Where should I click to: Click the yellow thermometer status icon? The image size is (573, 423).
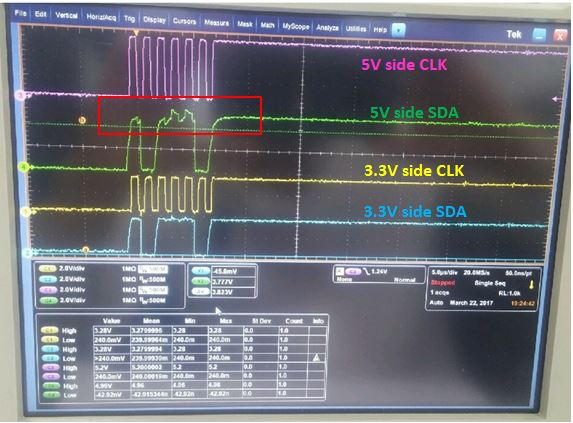(x=531, y=284)
